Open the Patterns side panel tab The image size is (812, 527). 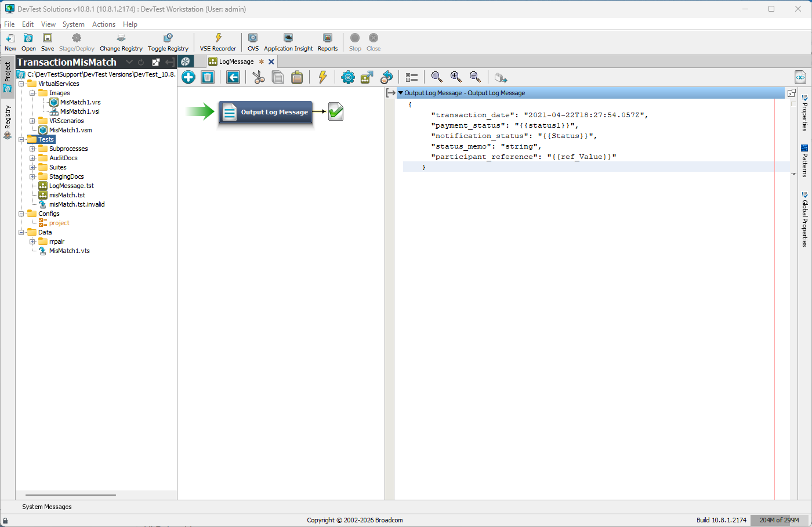click(804, 161)
